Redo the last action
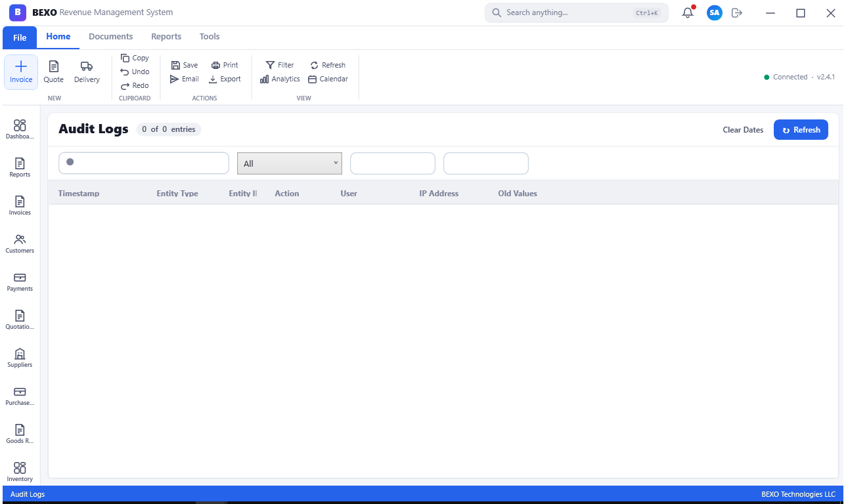The image size is (846, 504). [135, 85]
